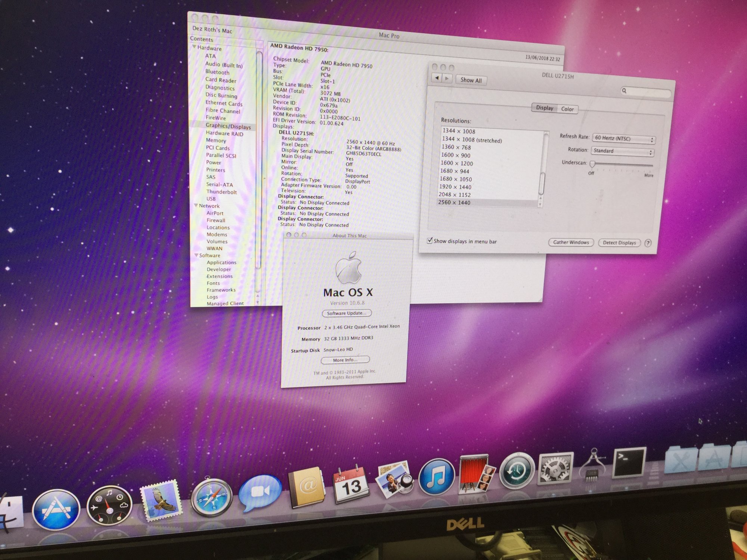Select the Display tab
Viewport: 747px width, 560px height.
click(544, 108)
